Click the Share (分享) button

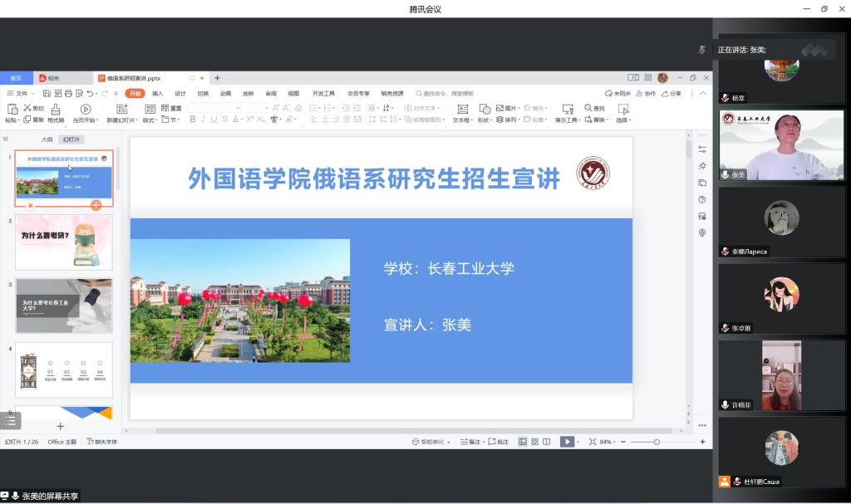point(671,94)
